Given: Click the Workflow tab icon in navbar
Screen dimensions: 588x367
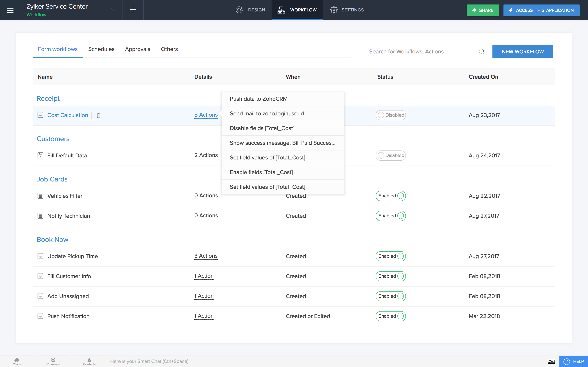Looking at the screenshot, I should pyautogui.click(x=281, y=10).
